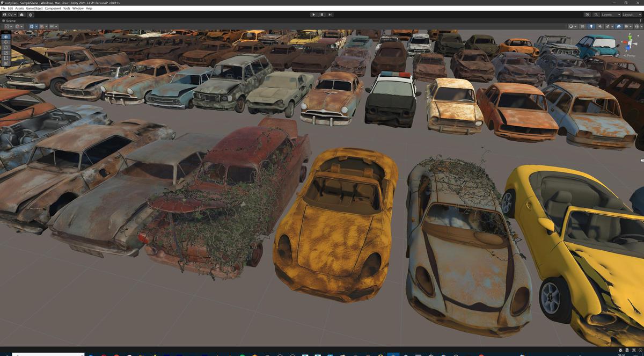Open the Windows Start menu

coord(7,353)
